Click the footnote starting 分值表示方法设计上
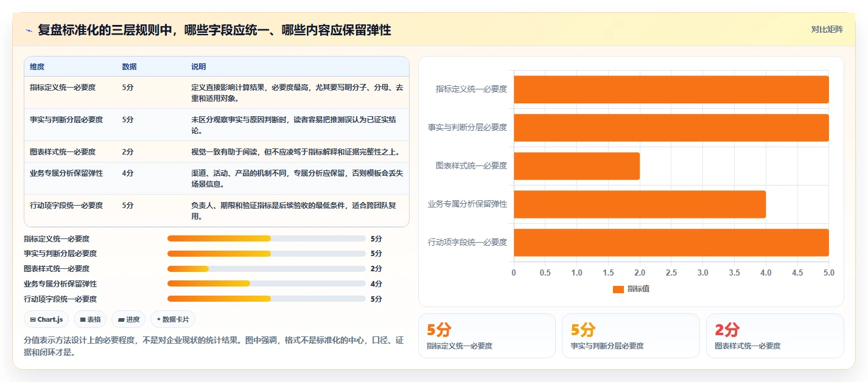Image resolution: width=868 pixels, height=382 pixels. 214,346
